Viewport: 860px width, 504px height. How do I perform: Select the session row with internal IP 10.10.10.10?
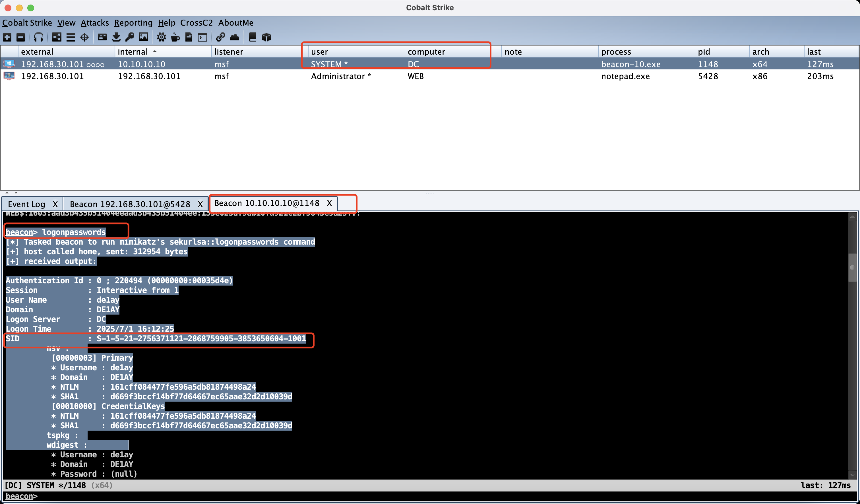tap(430, 64)
